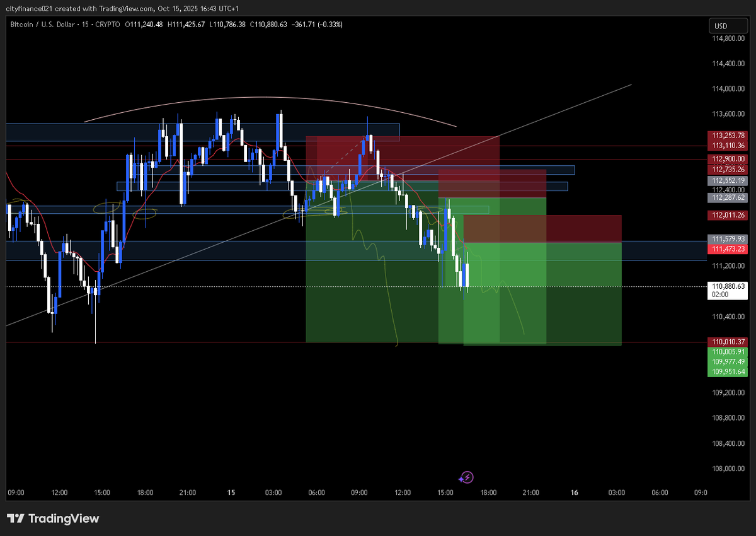The image size is (756, 536).
Task: Click the 112,011.26 red price tag
Action: [728, 215]
